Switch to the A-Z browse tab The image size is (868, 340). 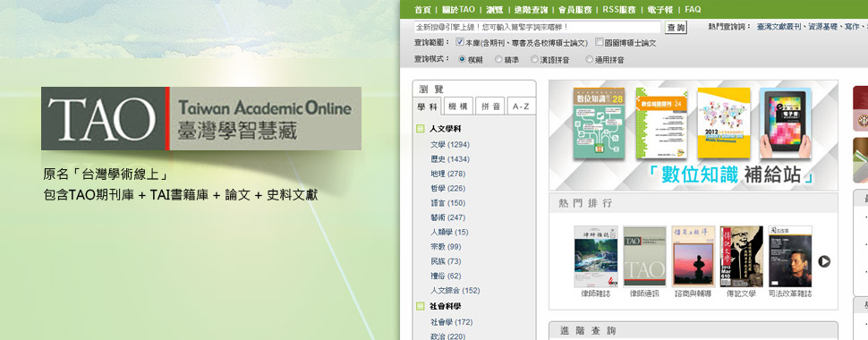tap(521, 106)
